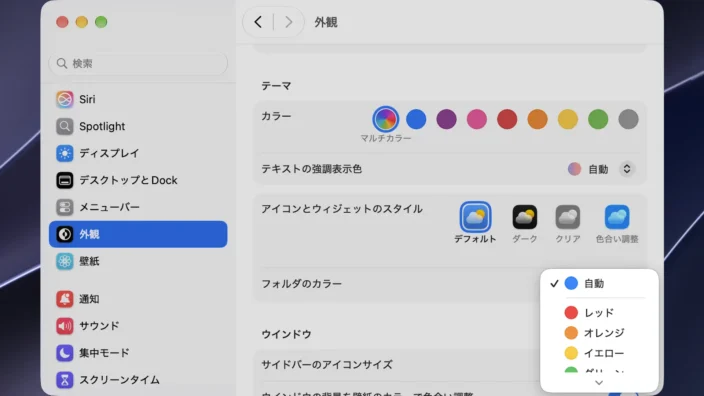Screen dimensions: 704x396
Task: Go forward with the right chevron button
Action: tap(289, 22)
